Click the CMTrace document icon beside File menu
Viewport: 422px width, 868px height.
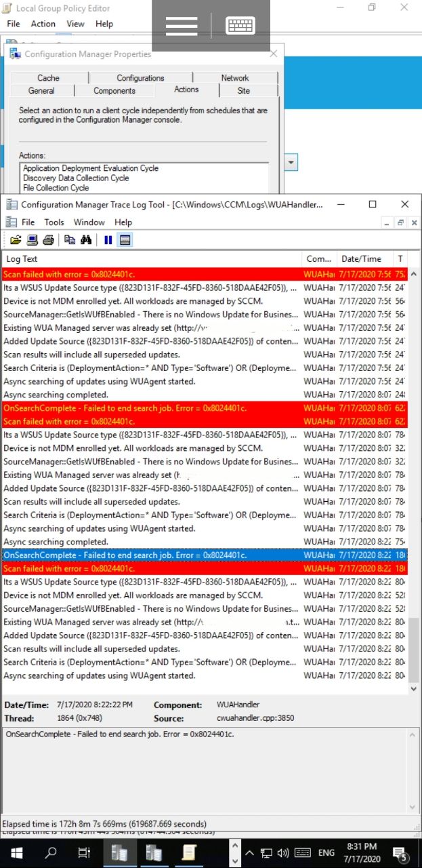coord(11,222)
